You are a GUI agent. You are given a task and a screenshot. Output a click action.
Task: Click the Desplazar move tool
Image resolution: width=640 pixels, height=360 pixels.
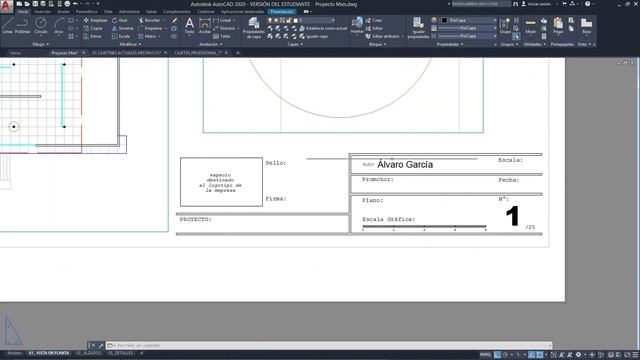point(96,20)
